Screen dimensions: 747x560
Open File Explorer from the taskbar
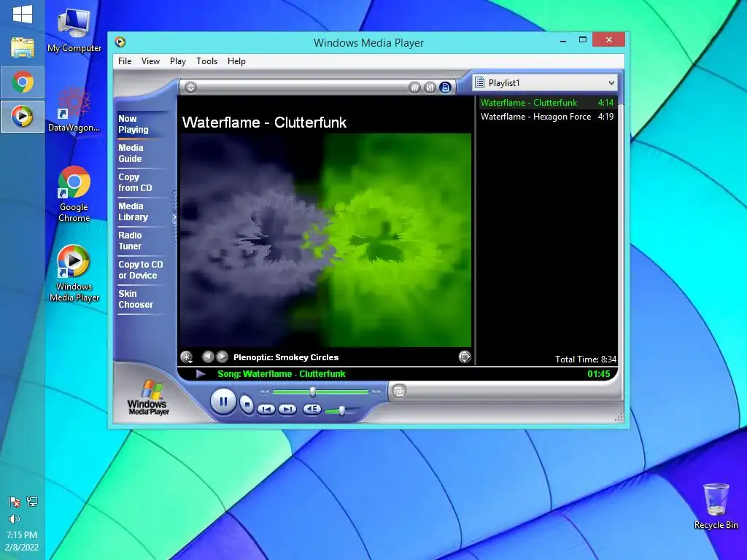(x=23, y=47)
